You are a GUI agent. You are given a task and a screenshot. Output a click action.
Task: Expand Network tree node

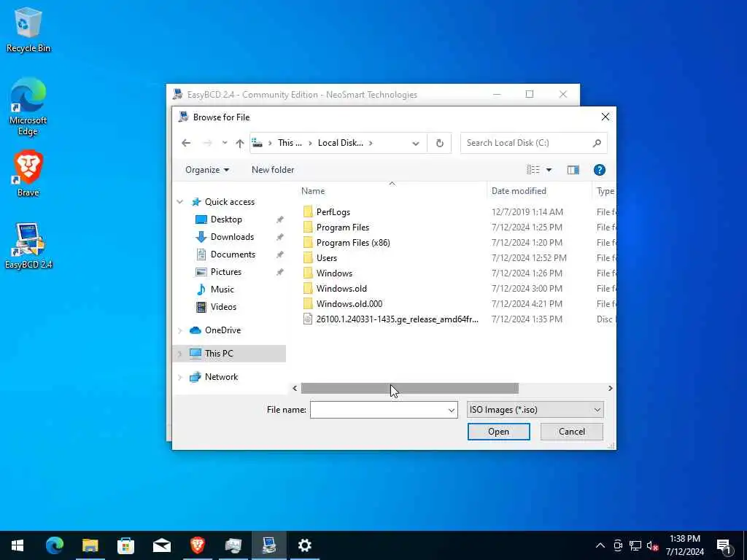coord(180,377)
